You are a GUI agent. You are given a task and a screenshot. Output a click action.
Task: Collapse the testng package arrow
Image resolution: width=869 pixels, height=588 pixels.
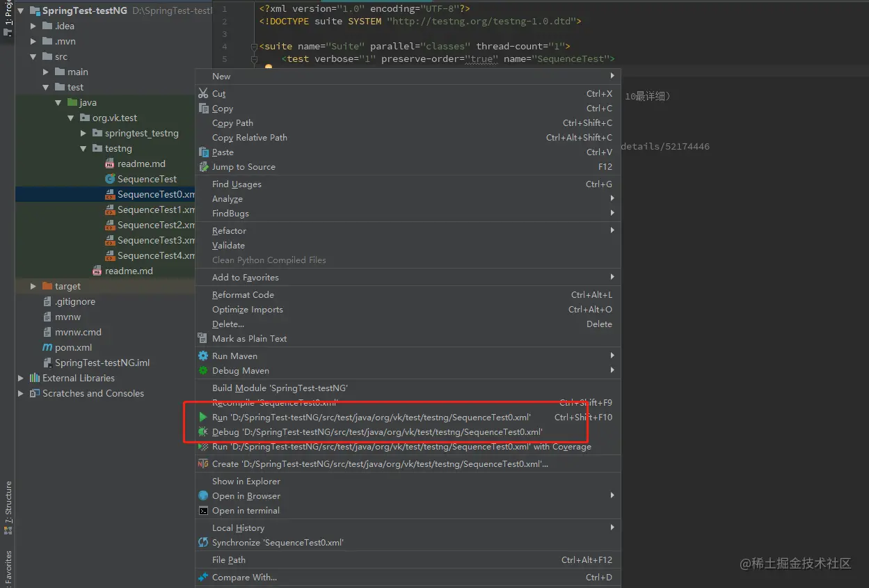[x=83, y=148]
